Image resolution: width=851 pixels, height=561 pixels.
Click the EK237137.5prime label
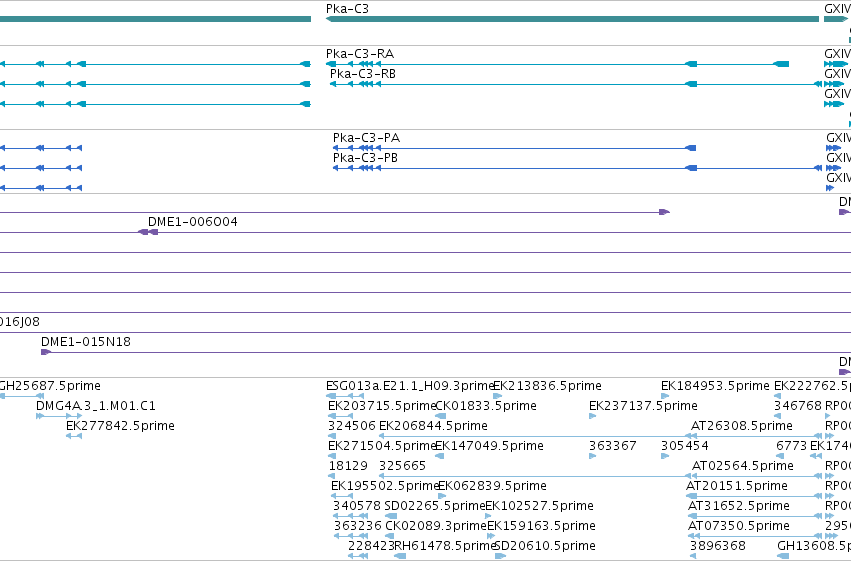point(644,406)
